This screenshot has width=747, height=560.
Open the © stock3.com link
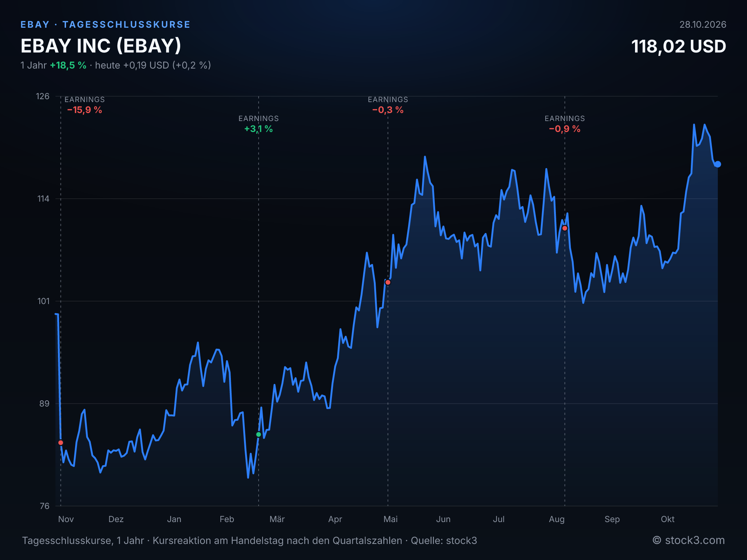click(689, 540)
